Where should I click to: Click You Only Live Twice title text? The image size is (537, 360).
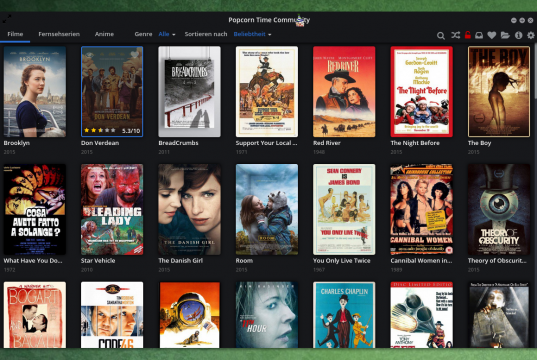[x=342, y=261]
